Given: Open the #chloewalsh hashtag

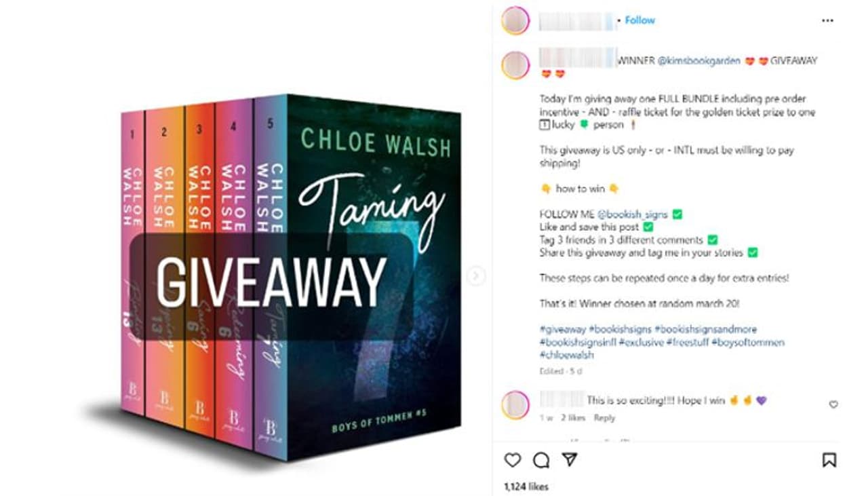Looking at the screenshot, I should 566,355.
